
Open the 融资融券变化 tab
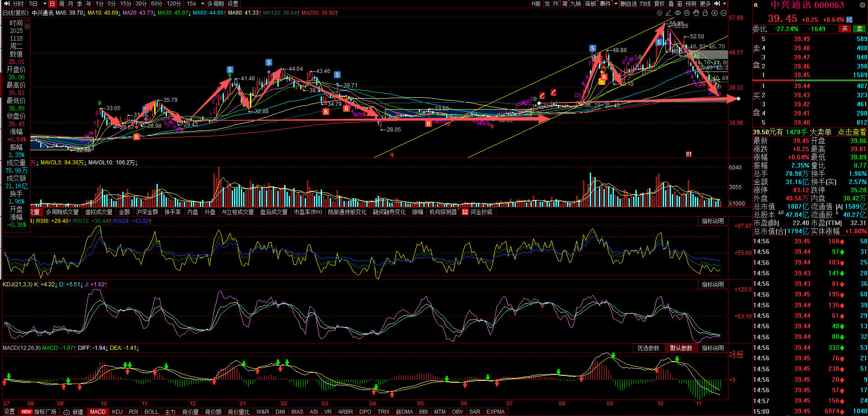(x=389, y=212)
